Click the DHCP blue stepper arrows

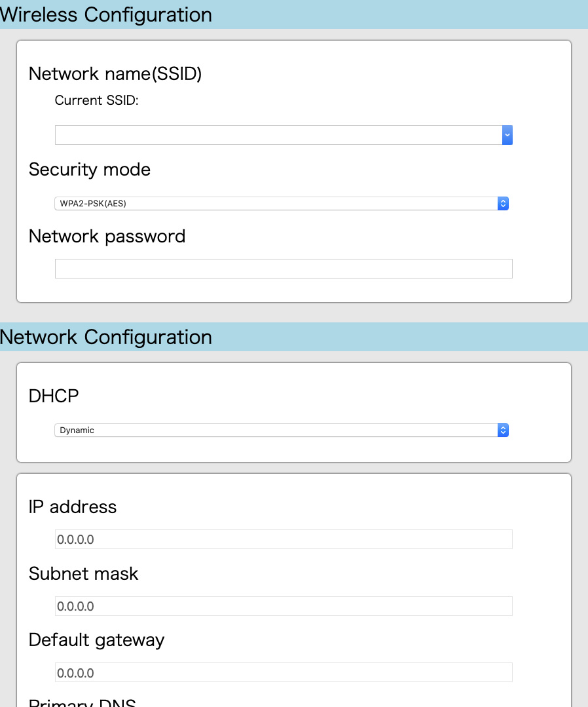point(503,430)
